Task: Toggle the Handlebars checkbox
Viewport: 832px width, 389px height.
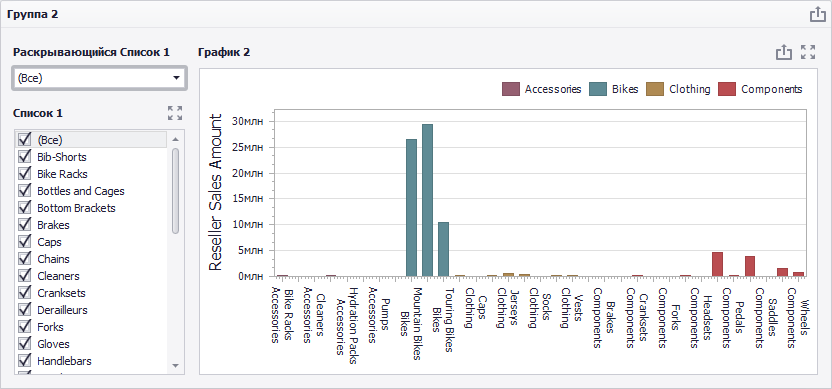Action: click(24, 360)
